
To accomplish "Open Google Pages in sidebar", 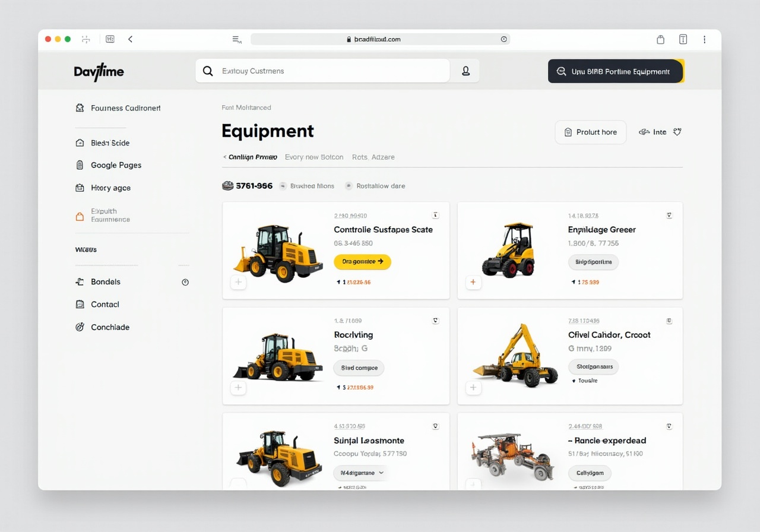I will point(116,165).
